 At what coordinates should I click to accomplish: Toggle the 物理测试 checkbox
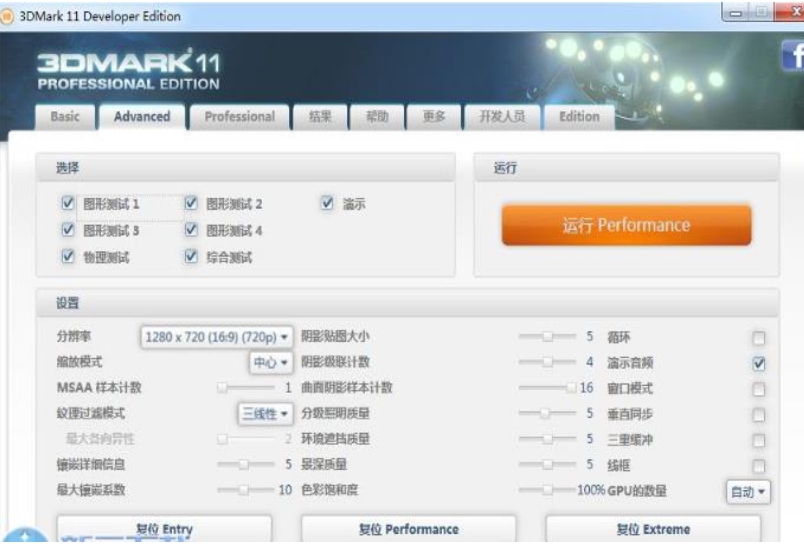(x=68, y=256)
